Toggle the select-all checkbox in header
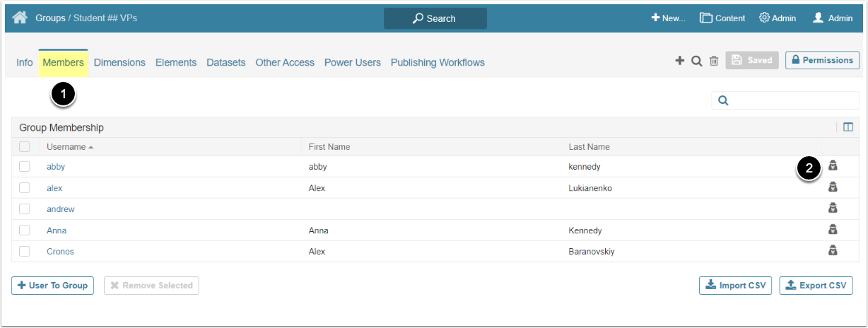The height and width of the screenshot is (328, 868). pyautogui.click(x=25, y=147)
